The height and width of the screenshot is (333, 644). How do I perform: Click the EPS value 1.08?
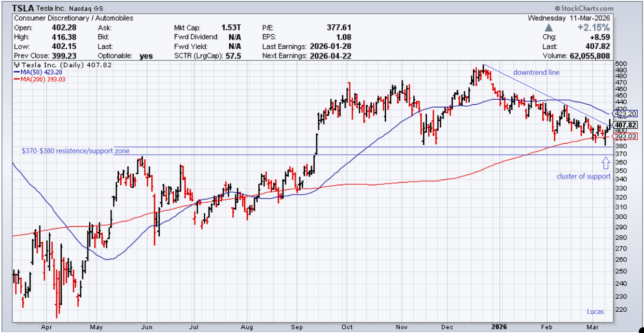(343, 37)
